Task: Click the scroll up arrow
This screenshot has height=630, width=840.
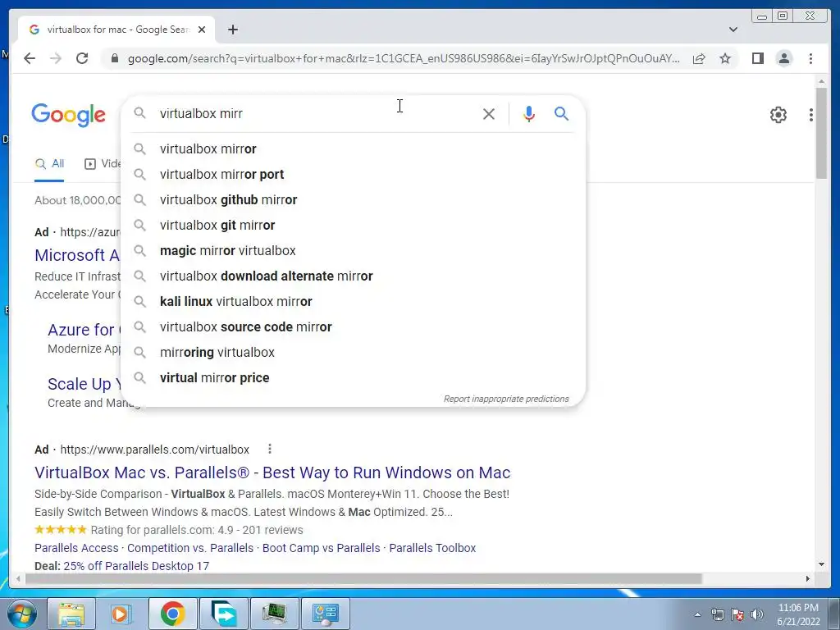Action: point(821,81)
